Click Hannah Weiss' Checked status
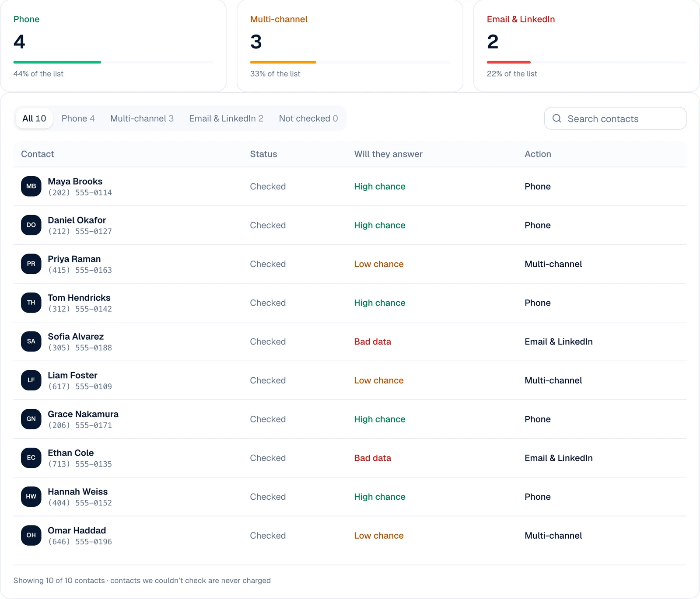This screenshot has height=599, width=700. point(268,497)
